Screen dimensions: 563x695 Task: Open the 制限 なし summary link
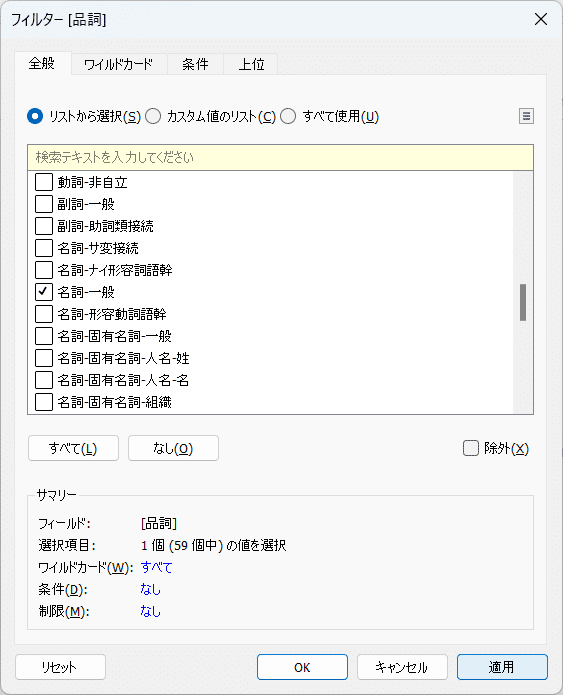[x=150, y=611]
